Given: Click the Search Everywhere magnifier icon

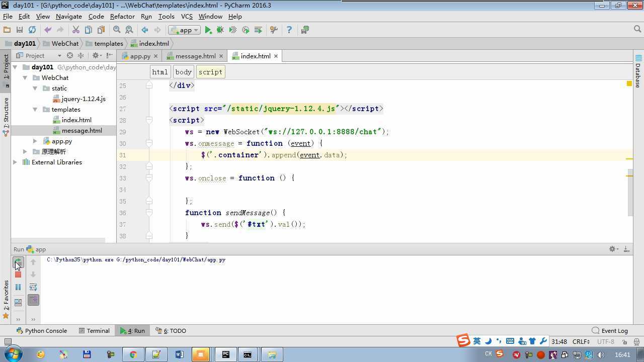Looking at the screenshot, I should tap(637, 30).
